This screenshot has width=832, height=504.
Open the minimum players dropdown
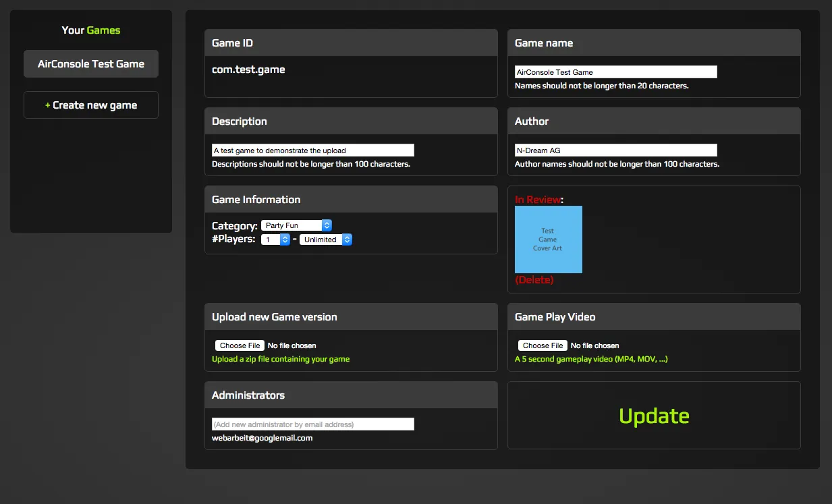point(275,240)
